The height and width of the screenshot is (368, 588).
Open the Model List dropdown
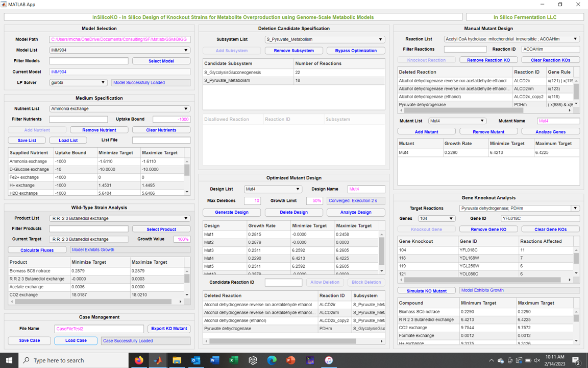tap(119, 50)
